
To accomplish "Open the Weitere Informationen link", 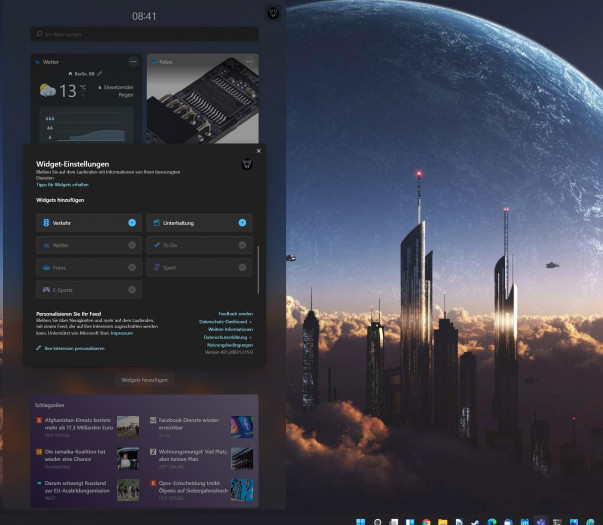I will point(230,329).
